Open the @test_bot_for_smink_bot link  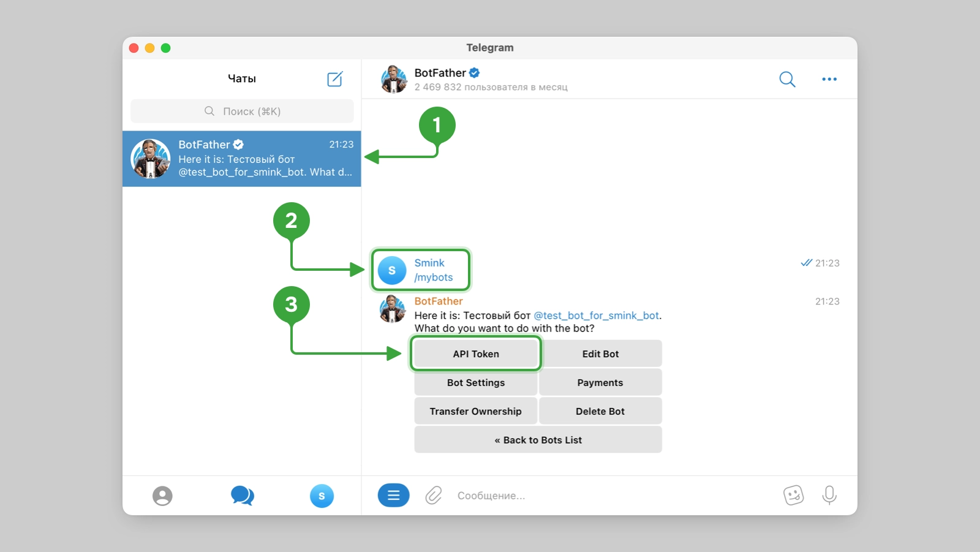597,316
